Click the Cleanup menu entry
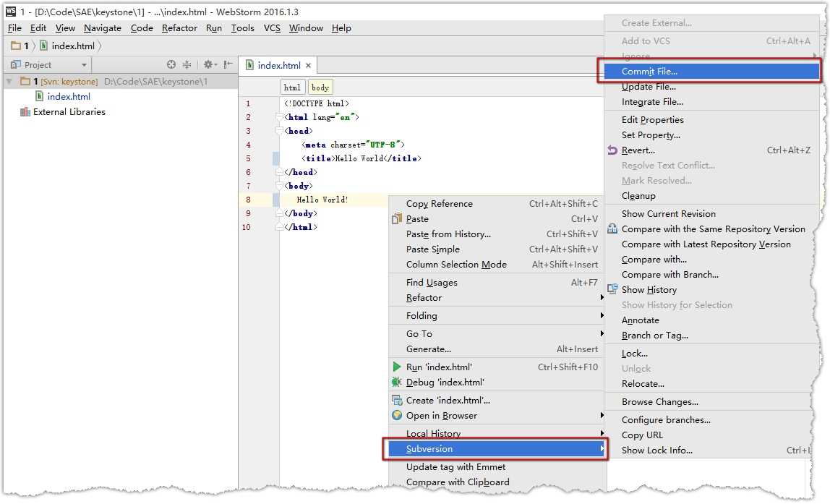Viewport: 830px width, 504px height. tap(711, 196)
